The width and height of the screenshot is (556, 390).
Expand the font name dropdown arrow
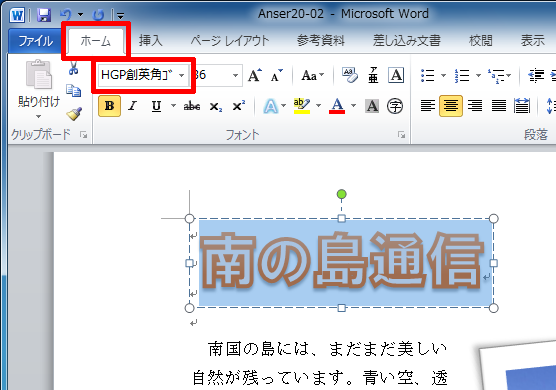tap(182, 75)
